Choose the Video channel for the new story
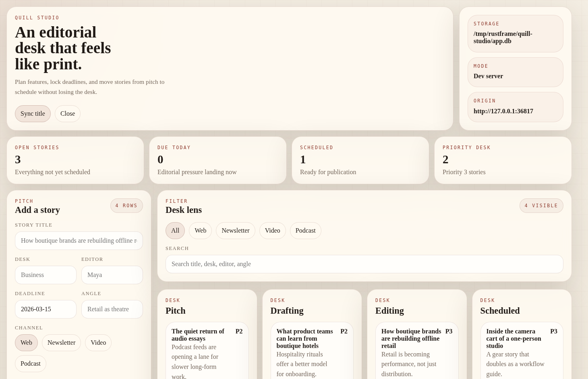Viewport: 588px width, 379px height. [98, 342]
